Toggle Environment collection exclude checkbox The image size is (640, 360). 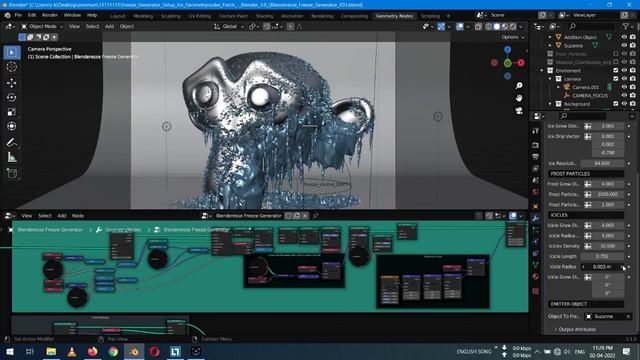(x=616, y=70)
